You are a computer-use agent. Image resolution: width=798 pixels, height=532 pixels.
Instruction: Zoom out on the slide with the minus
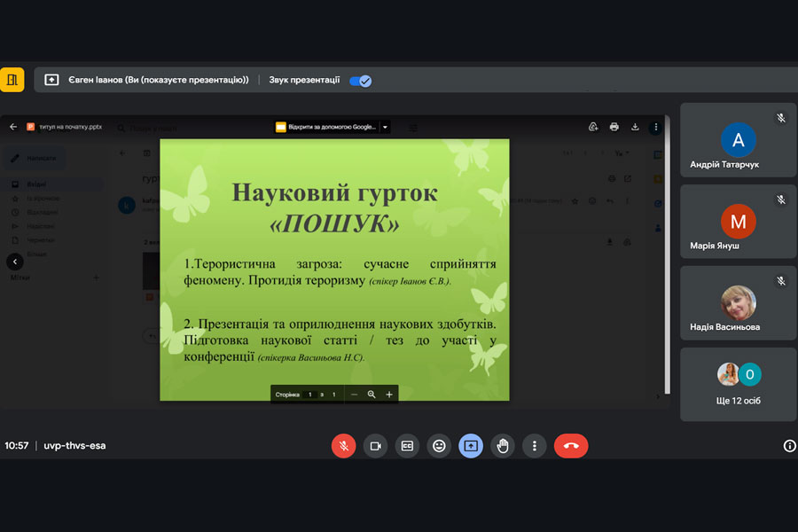[x=355, y=395]
